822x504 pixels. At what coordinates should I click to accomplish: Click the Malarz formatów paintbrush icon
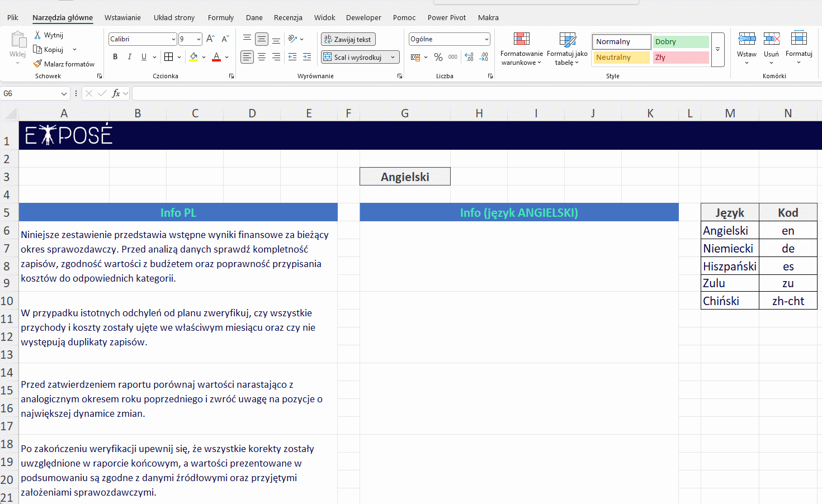(37, 64)
